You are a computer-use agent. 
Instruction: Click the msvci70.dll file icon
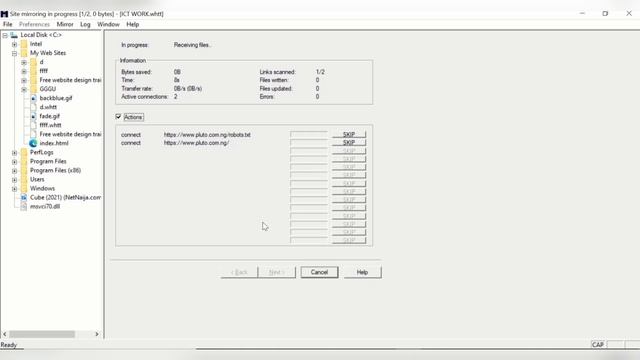pos(24,207)
